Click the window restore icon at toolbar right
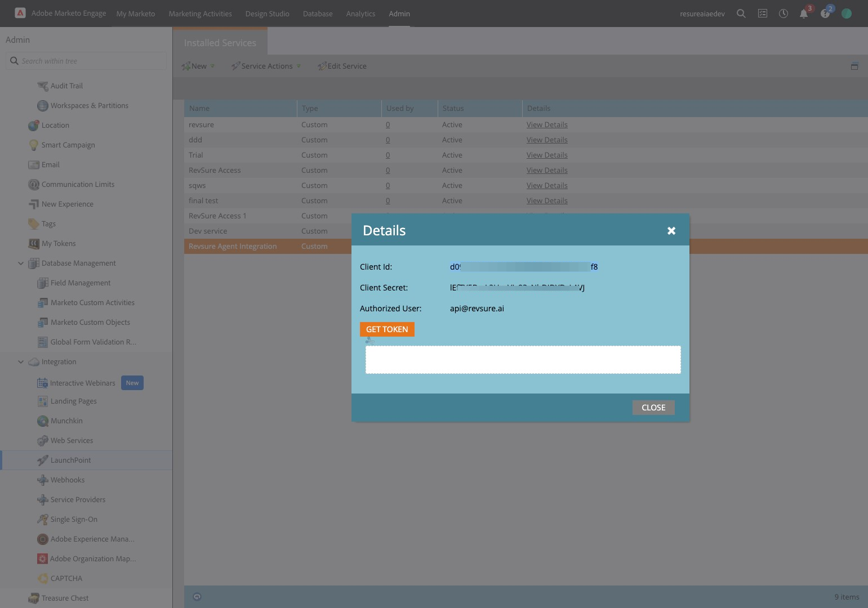This screenshot has height=608, width=868. click(x=854, y=66)
